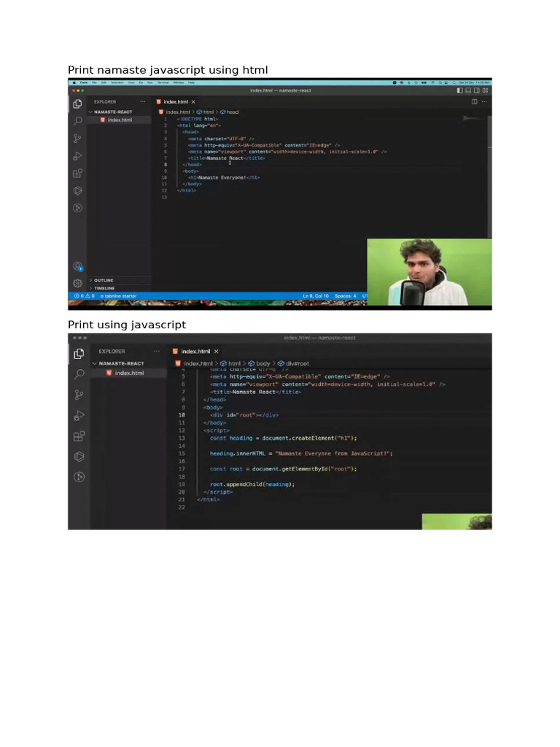Open Search icon in upper VS Code window
This screenshot has width=560, height=747.
coord(77,121)
